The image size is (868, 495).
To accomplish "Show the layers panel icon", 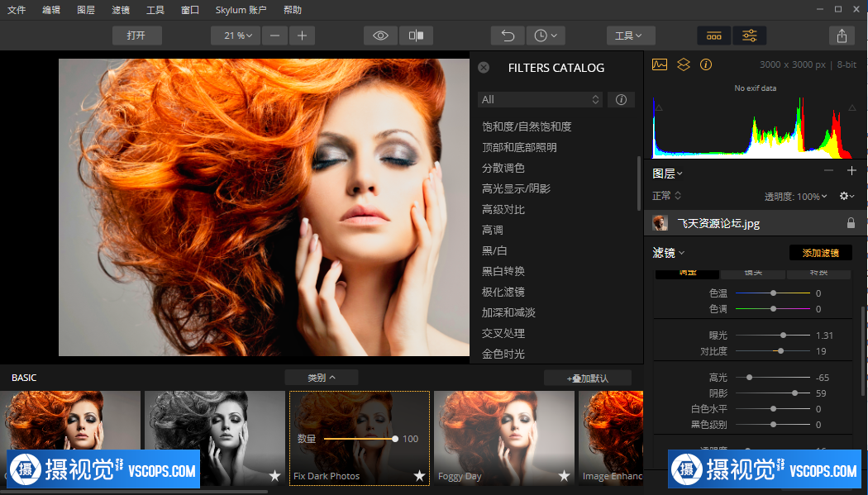I will [684, 64].
